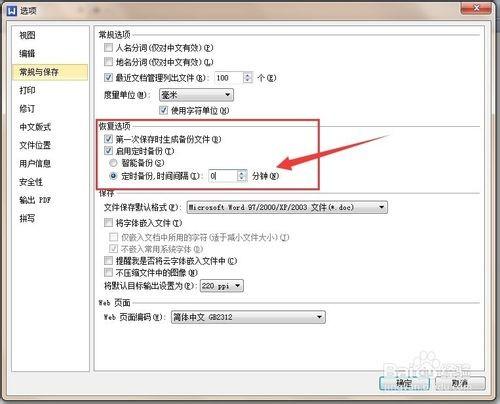
Task: Click 取消 button to cancel
Action: [460, 383]
